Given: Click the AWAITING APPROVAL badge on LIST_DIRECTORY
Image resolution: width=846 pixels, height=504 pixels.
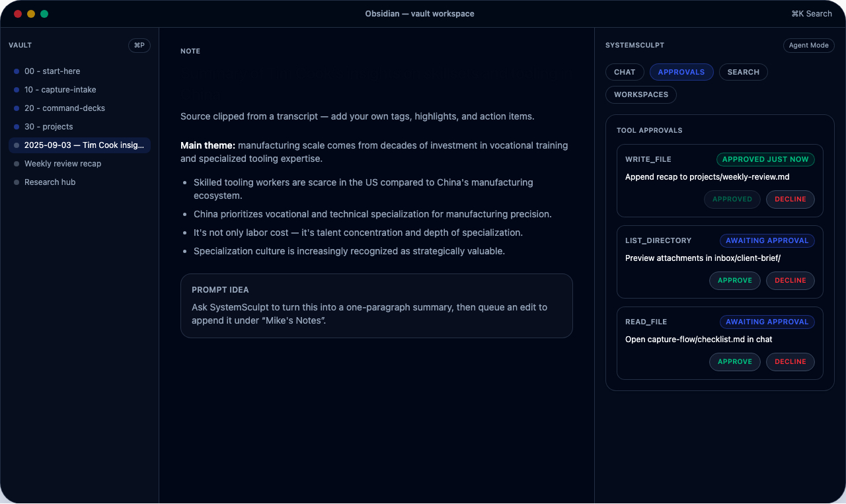Looking at the screenshot, I should click(x=767, y=240).
